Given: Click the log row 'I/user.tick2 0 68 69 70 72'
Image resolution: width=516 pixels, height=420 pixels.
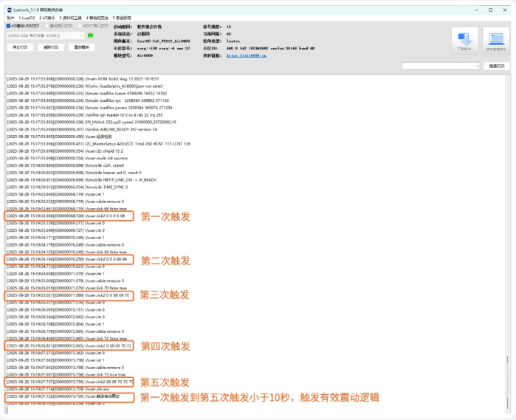Looking at the screenshot, I should 69,346.
